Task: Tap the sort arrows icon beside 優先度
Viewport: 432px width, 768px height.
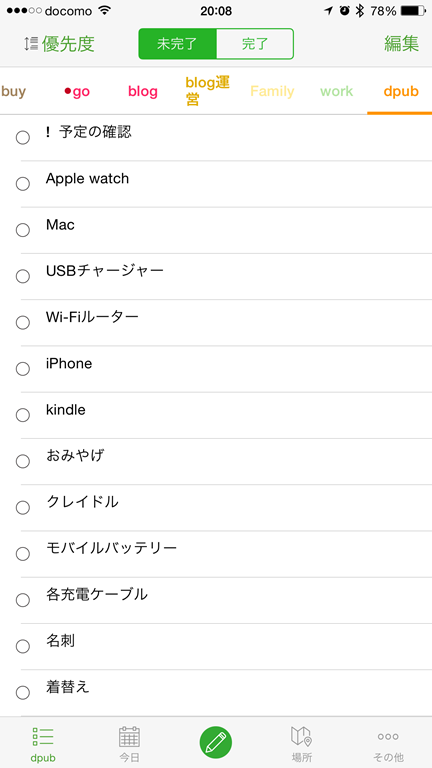Action: tap(31, 44)
